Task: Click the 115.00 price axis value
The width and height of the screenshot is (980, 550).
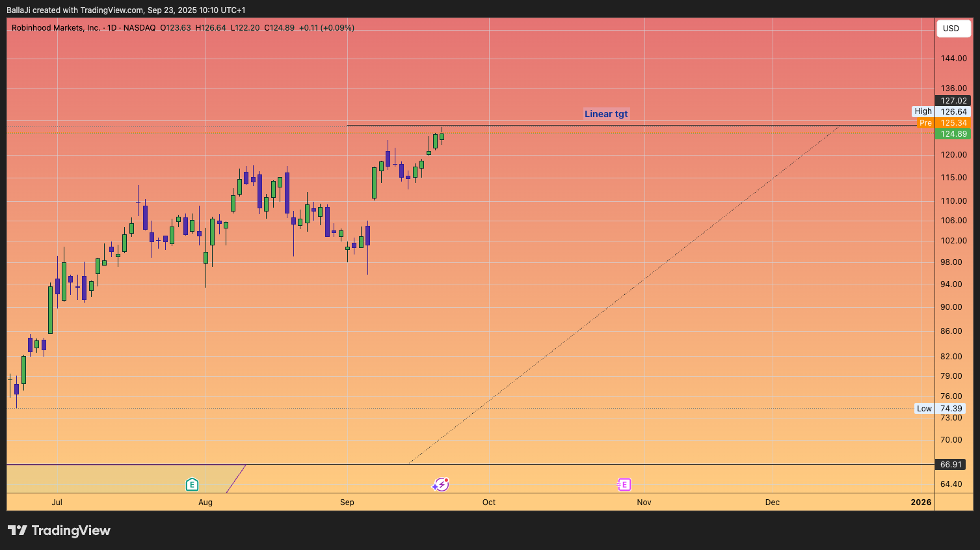Action: [954, 178]
